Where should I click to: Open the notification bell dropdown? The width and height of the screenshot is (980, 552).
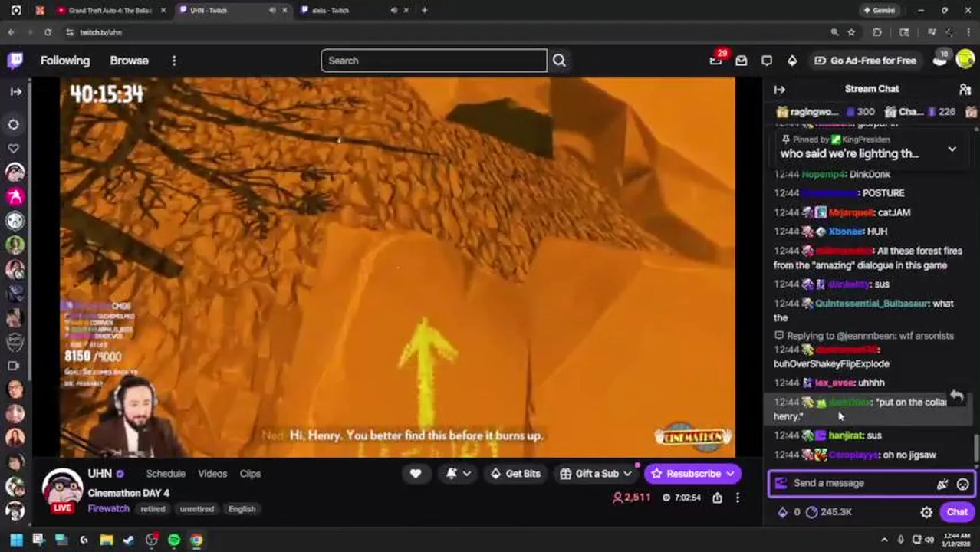pos(459,474)
